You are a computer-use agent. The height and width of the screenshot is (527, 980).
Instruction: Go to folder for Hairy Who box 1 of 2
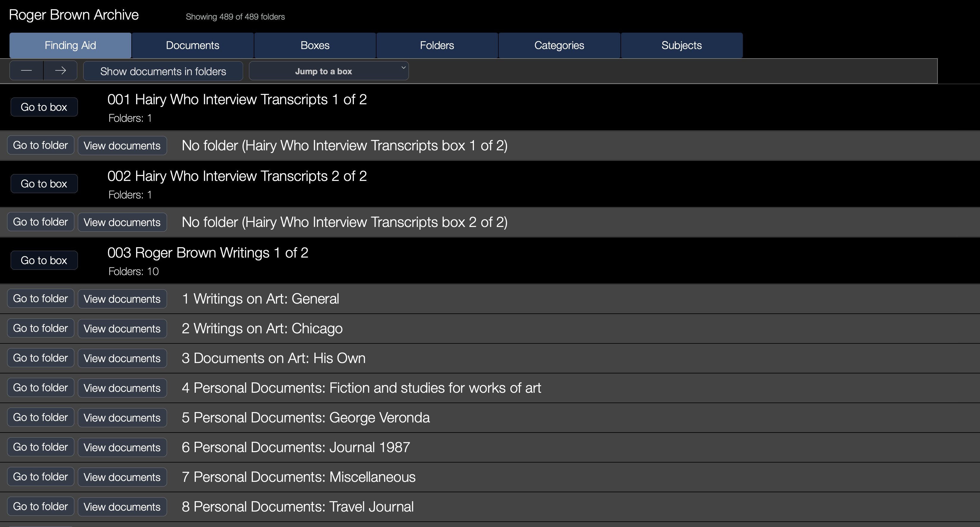pyautogui.click(x=41, y=145)
